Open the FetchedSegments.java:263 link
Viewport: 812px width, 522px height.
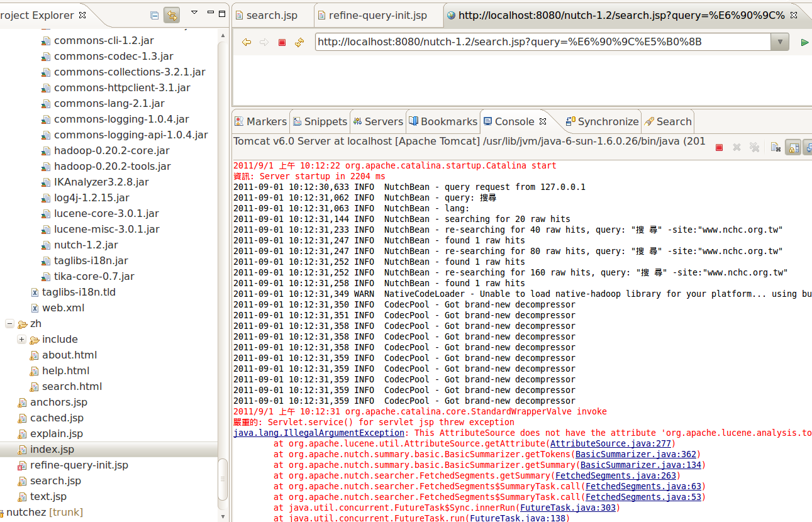tap(616, 475)
